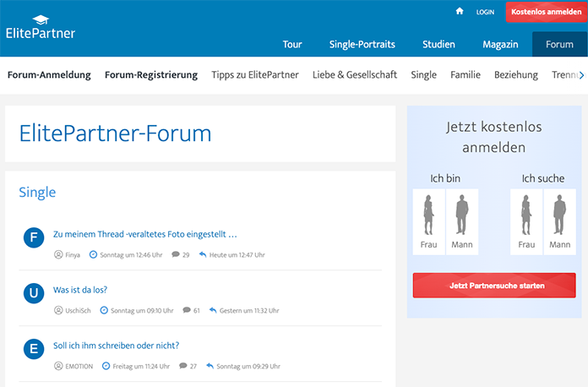Click last reply time Gestern um 11:32 Uhr
588x387 pixels.
(249, 310)
